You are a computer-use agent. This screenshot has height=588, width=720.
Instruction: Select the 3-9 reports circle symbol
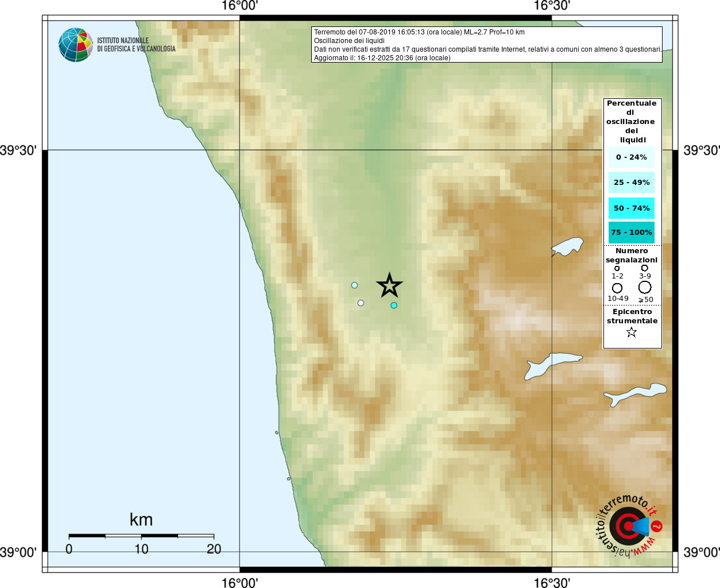tap(645, 268)
